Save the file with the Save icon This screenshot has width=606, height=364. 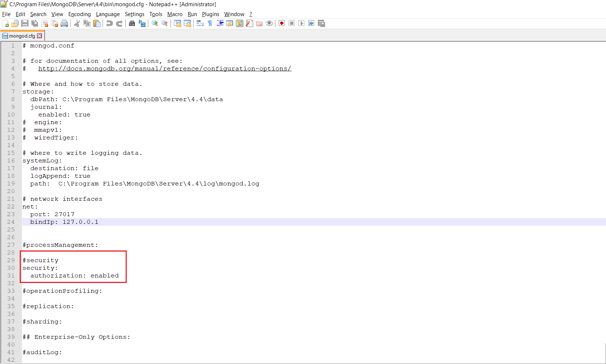click(25, 23)
